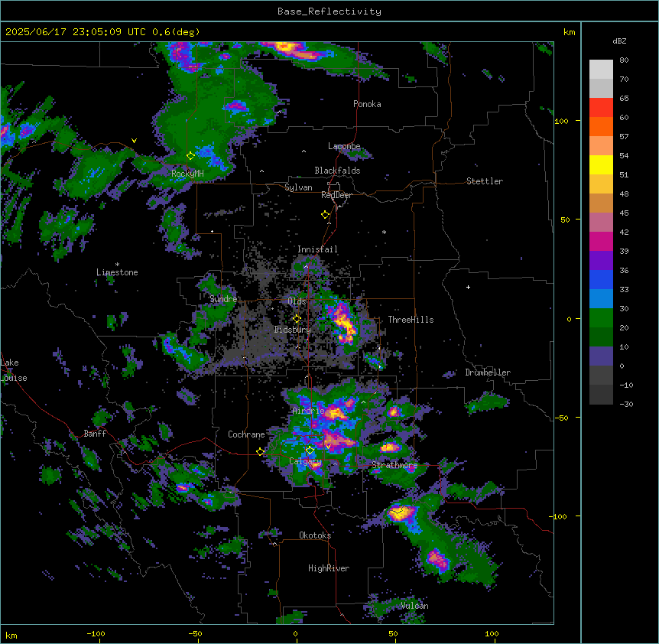659x644 pixels.
Task: Click the ThreeHills label
Action: (x=411, y=320)
